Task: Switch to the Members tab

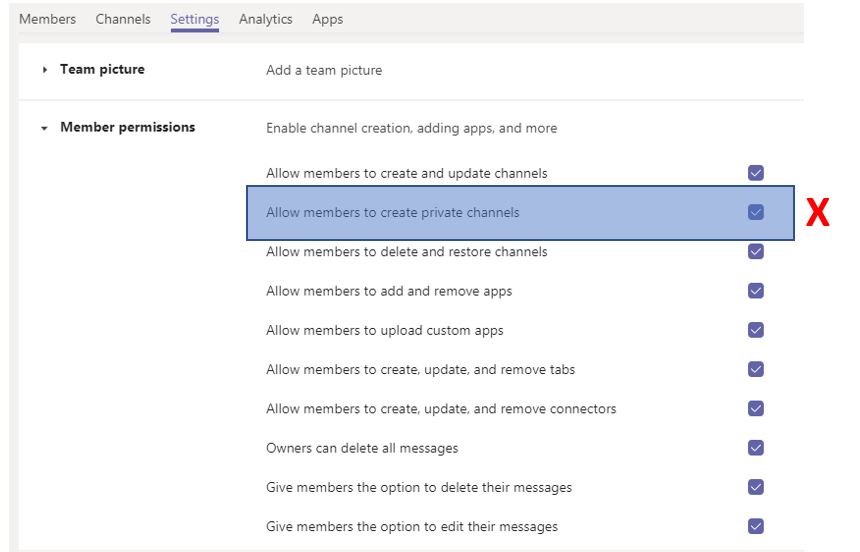Action: pyautogui.click(x=47, y=19)
